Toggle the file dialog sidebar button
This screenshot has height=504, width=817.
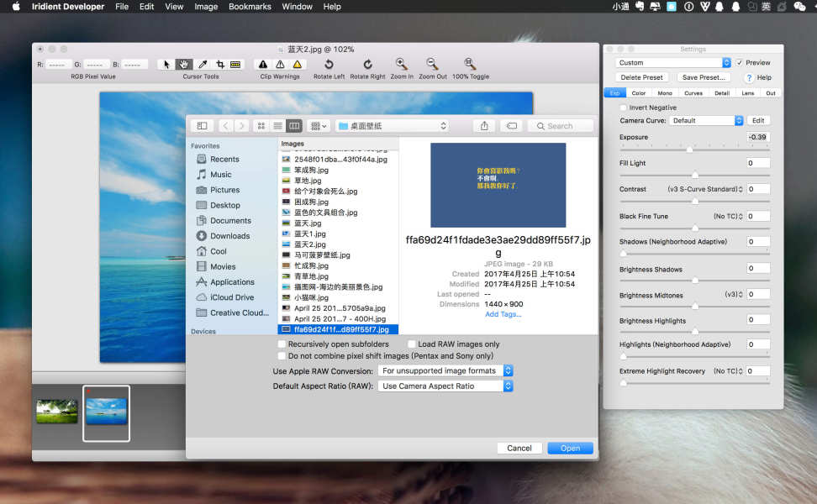[x=203, y=126]
